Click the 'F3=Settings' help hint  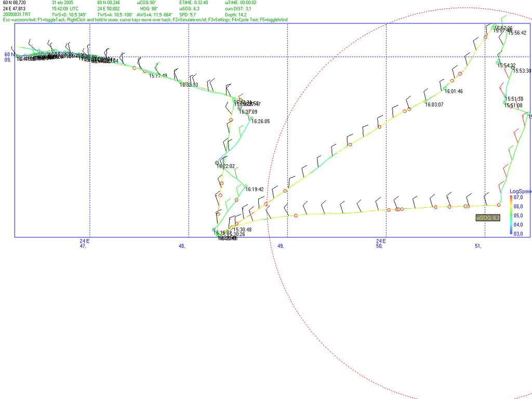[x=220, y=20]
